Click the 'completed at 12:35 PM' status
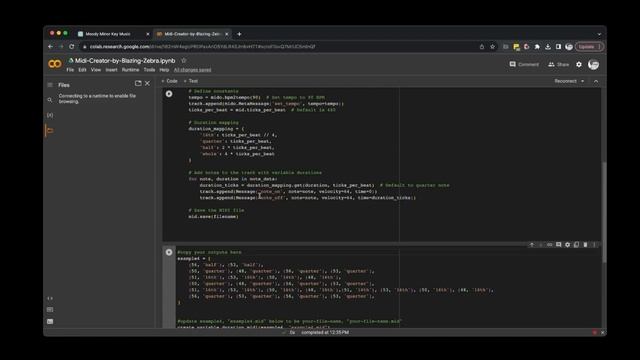 coord(325,332)
